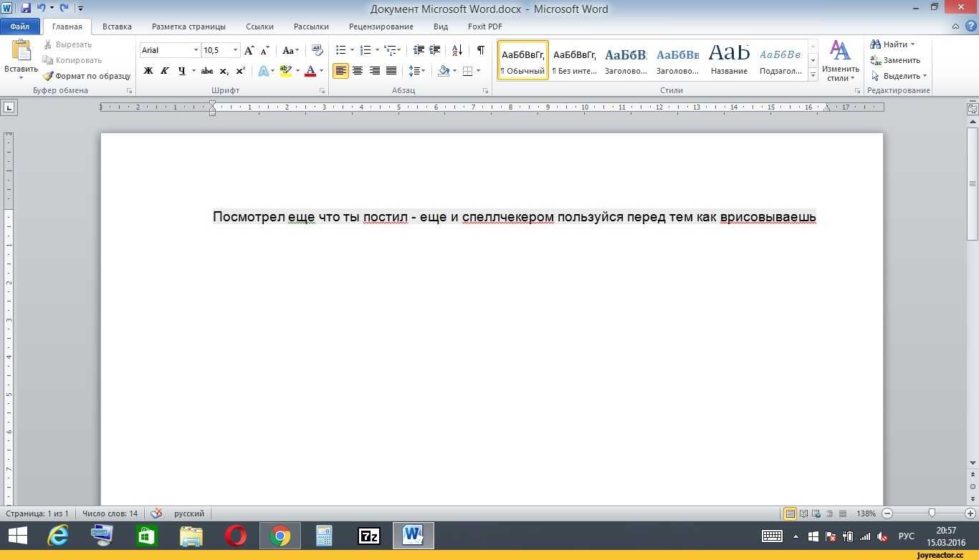Align text to the right
Viewport: 979px width, 560px height.
point(374,71)
